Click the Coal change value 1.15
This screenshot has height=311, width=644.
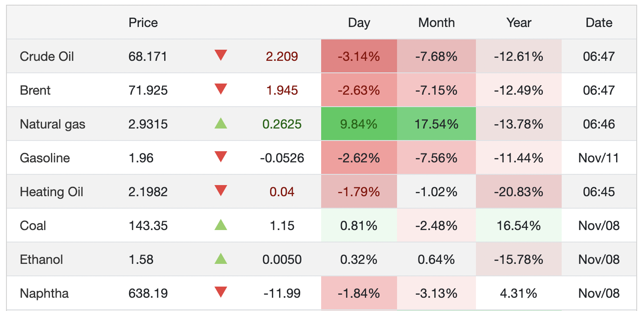pyautogui.click(x=282, y=226)
